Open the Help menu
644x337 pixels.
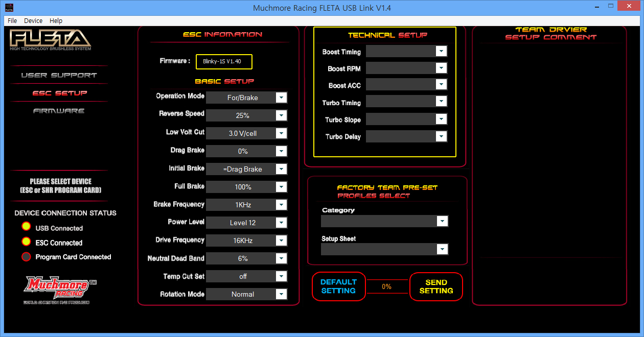point(56,21)
